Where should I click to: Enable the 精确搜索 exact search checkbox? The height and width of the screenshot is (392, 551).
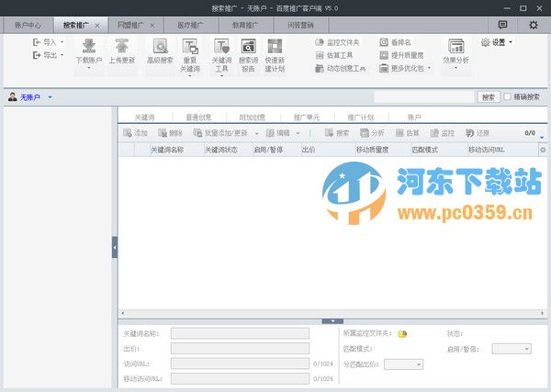click(x=507, y=96)
